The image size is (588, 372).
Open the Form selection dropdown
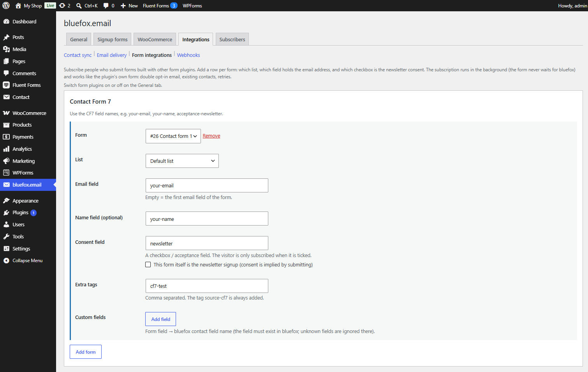pyautogui.click(x=173, y=136)
